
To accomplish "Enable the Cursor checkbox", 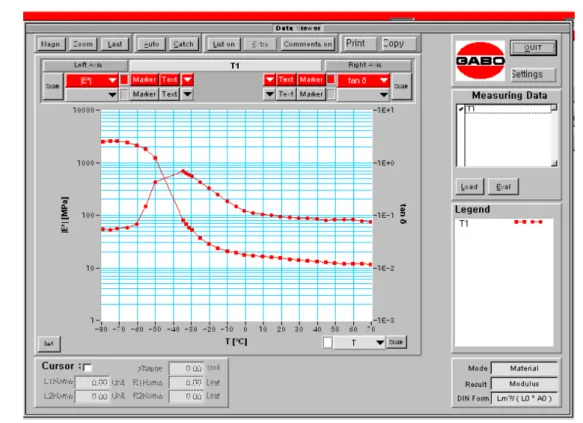I will tap(87, 368).
